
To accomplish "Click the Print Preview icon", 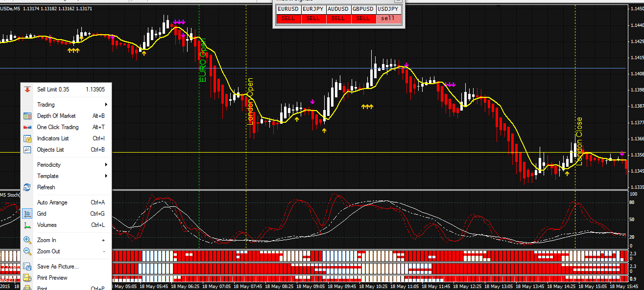I will coord(27,278).
